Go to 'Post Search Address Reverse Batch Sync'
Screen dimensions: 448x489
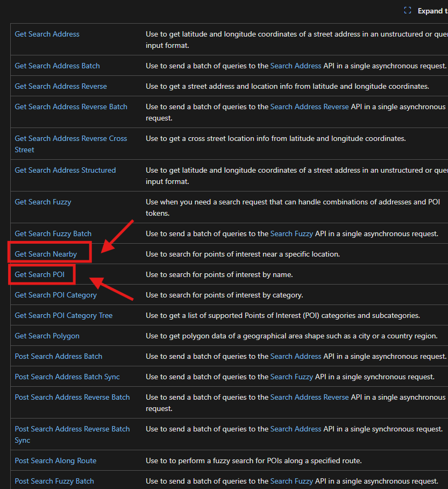(x=72, y=435)
